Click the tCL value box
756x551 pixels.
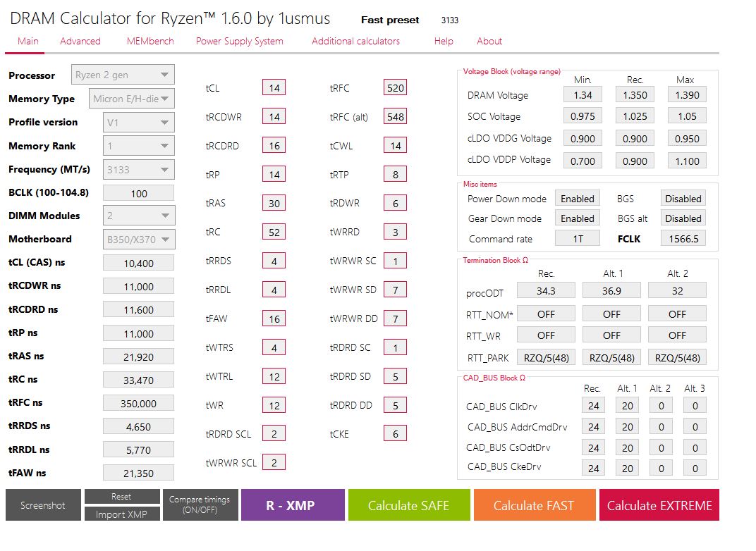tap(274, 87)
